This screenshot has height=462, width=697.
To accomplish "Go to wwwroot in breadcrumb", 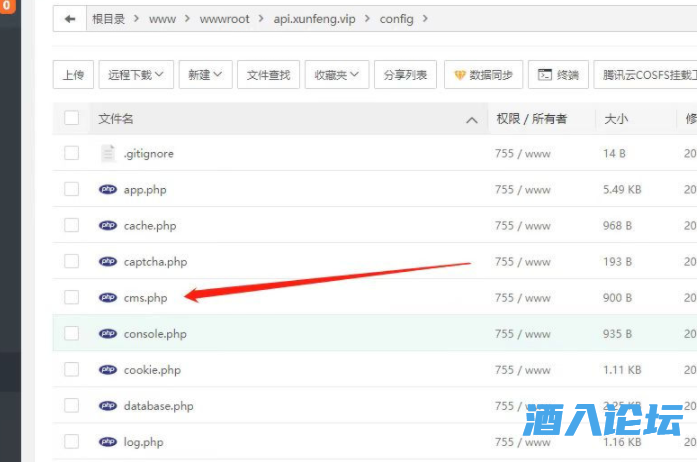I will coord(224,19).
